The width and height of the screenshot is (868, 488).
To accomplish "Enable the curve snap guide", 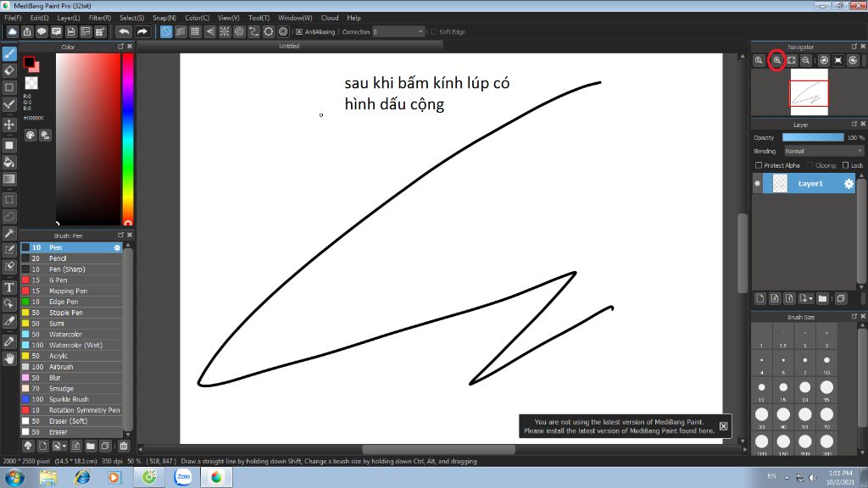I will 253,31.
